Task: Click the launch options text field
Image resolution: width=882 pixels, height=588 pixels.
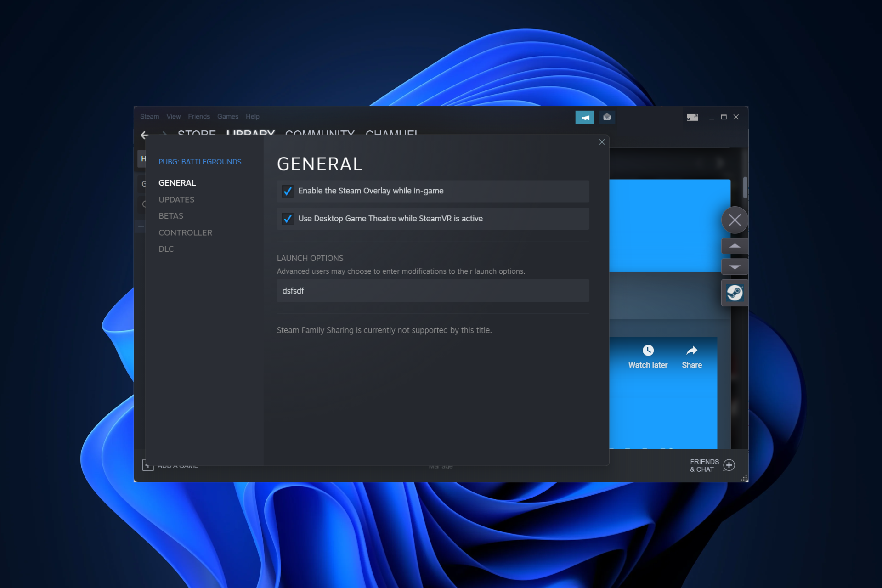Action: [x=433, y=291]
